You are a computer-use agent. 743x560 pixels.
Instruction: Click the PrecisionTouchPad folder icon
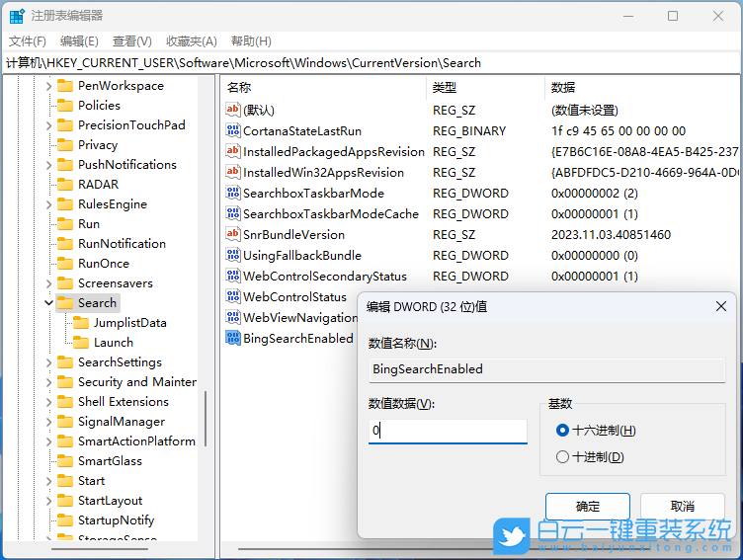click(x=65, y=125)
